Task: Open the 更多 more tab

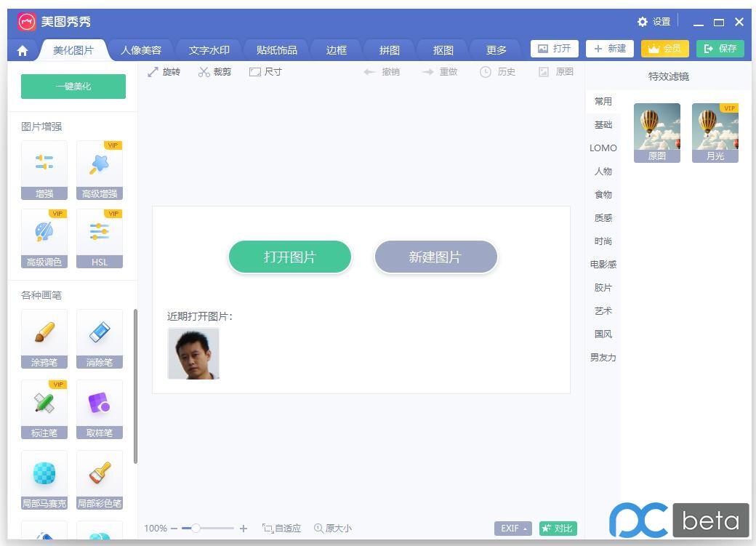Action: click(496, 50)
